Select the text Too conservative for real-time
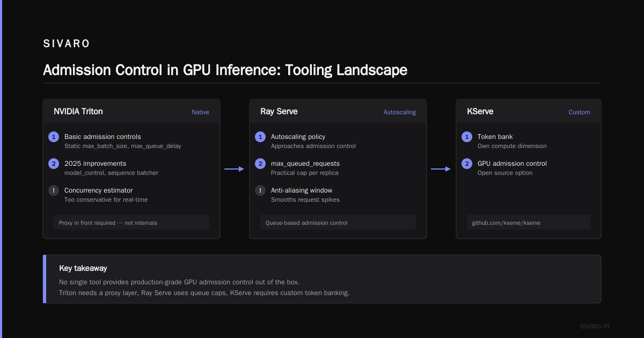Screen dimensions: 644x338 point(106,200)
